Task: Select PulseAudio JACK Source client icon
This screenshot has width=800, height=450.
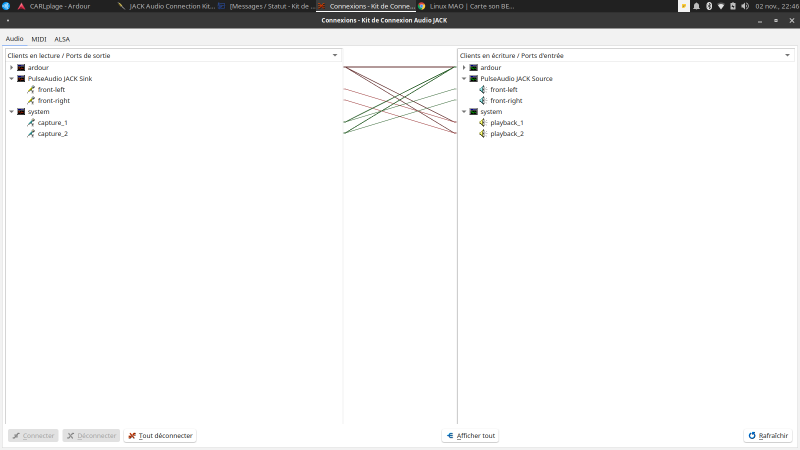Action: click(x=473, y=79)
